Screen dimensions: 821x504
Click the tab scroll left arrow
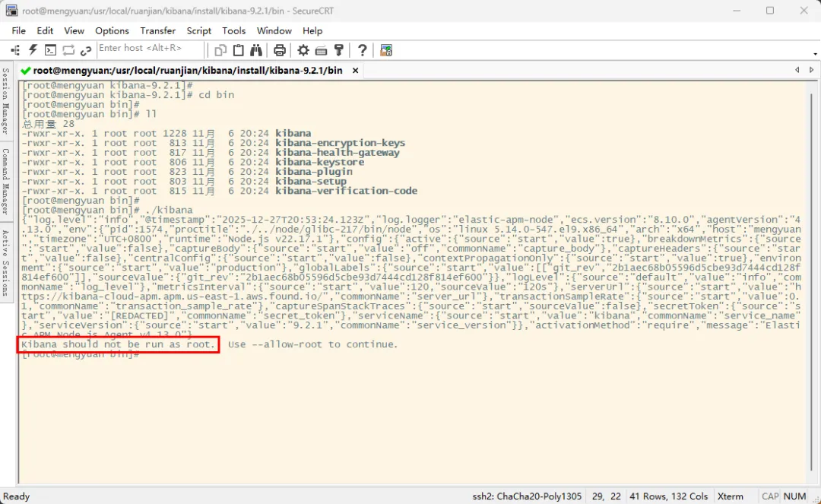[x=797, y=70]
